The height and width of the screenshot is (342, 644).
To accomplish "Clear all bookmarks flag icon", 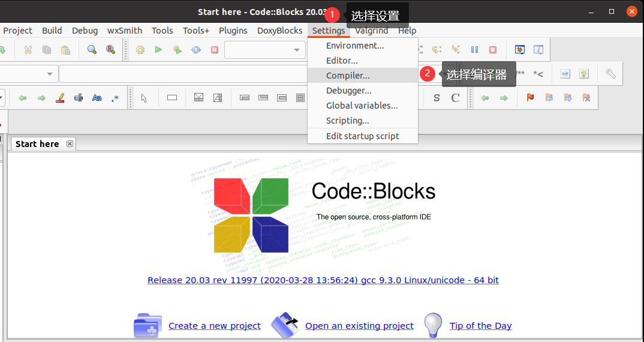I will click(x=586, y=97).
